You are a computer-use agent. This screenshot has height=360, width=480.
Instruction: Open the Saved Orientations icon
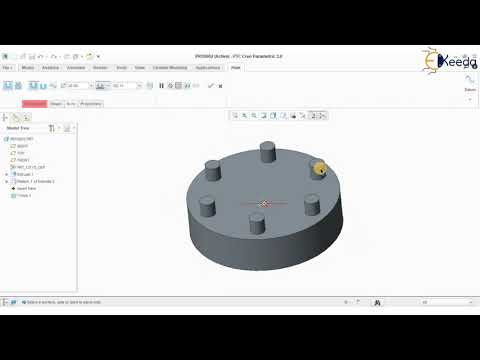pos(283,116)
